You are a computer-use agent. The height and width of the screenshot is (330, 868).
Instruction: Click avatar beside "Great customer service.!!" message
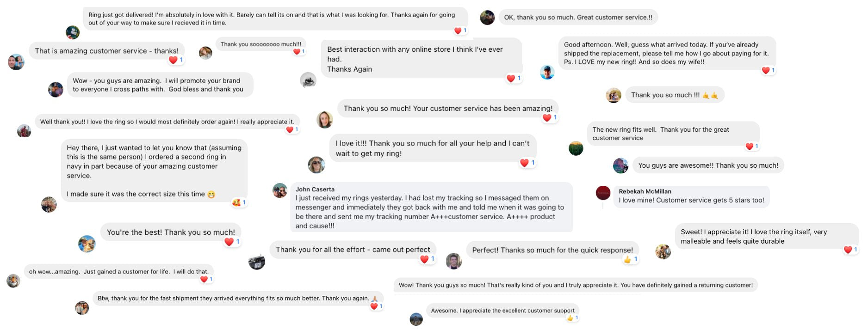487,18
